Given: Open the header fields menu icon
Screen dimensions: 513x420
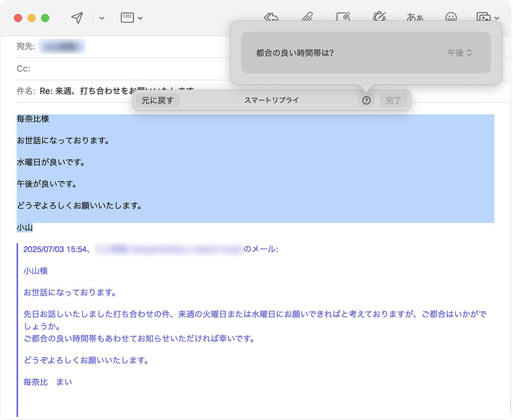Looking at the screenshot, I should coord(127,18).
